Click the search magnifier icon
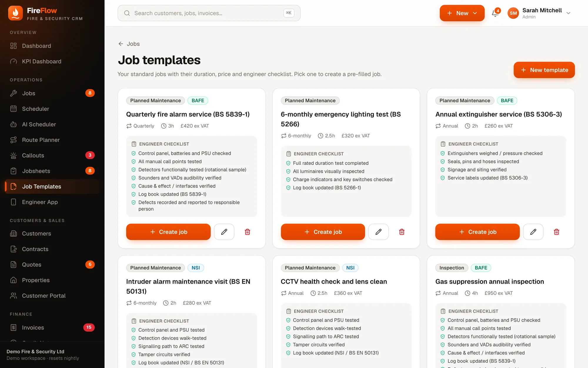Viewport: 588px width, 368px height. [x=127, y=13]
